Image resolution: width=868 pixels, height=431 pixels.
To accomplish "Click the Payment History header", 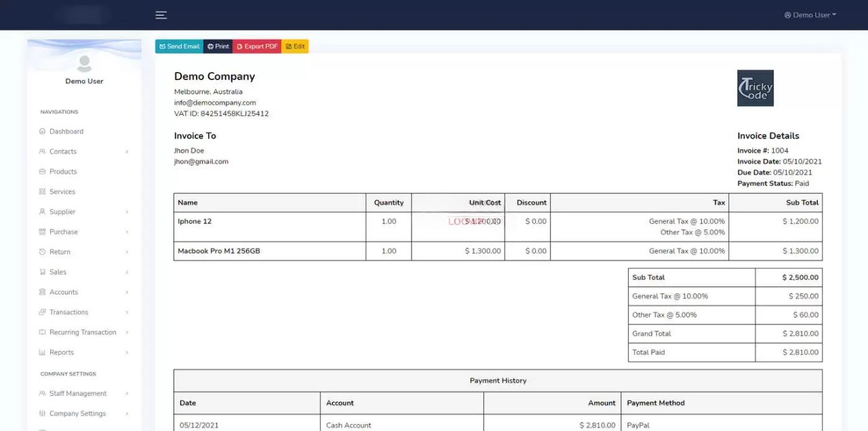I will click(x=498, y=381).
